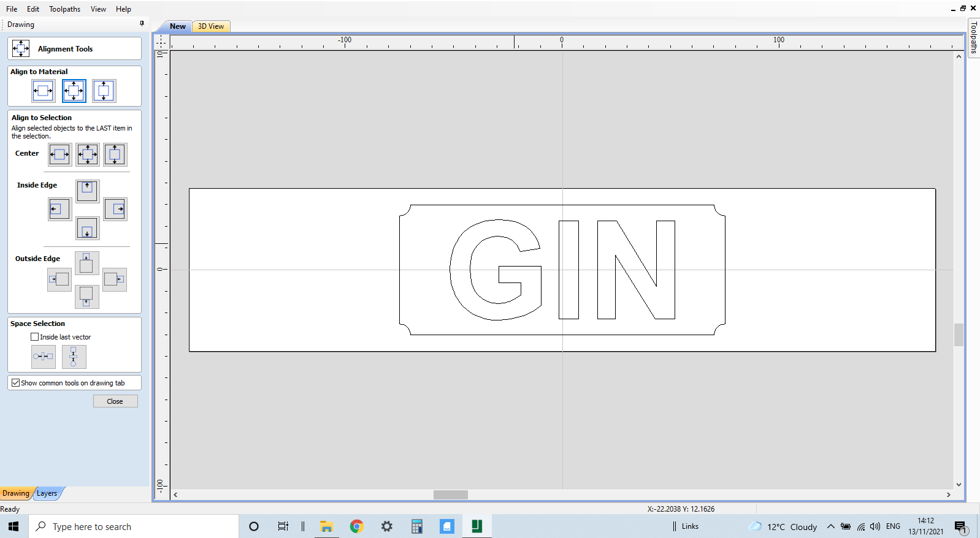The width and height of the screenshot is (980, 538).
Task: Open Chrome from the taskbar
Action: tap(356, 526)
